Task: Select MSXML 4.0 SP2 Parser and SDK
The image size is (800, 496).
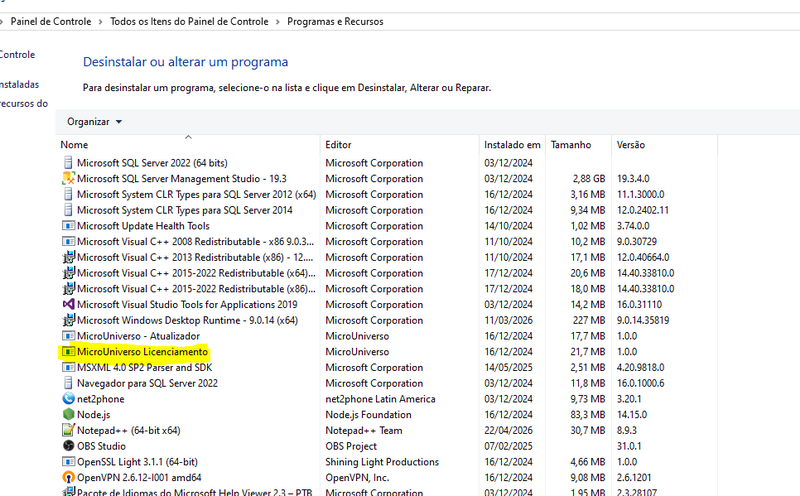Action: [x=144, y=367]
